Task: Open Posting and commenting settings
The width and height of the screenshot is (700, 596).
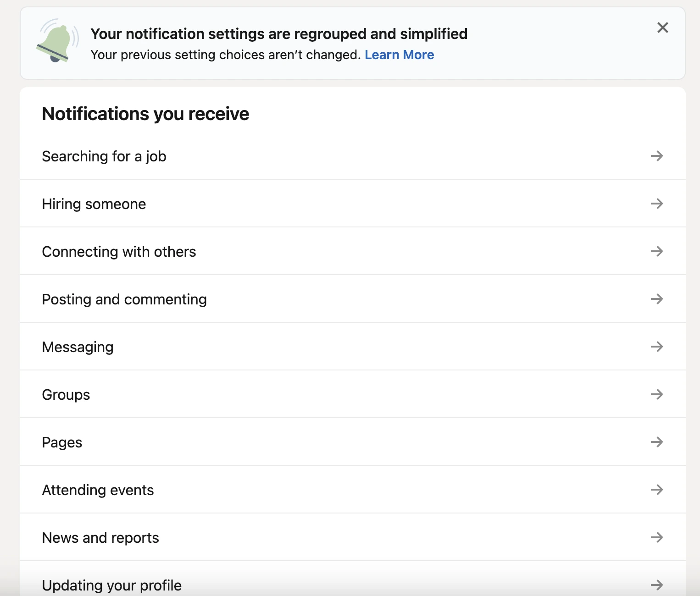Action: click(x=352, y=299)
